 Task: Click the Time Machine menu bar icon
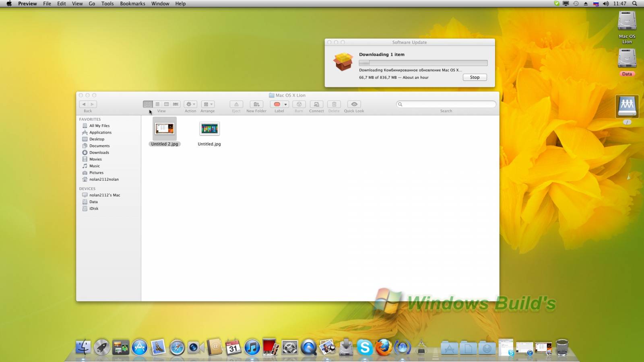[x=576, y=4]
